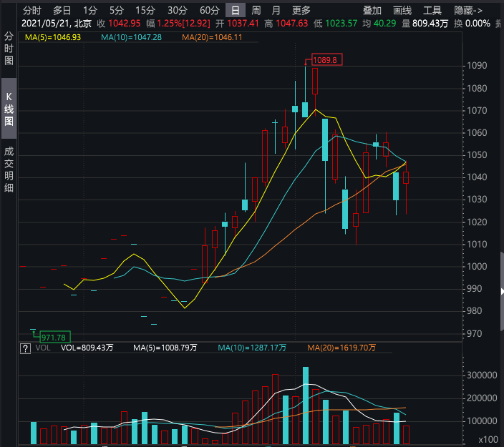Open the 工具 menu
504x447 pixels.
(x=432, y=11)
